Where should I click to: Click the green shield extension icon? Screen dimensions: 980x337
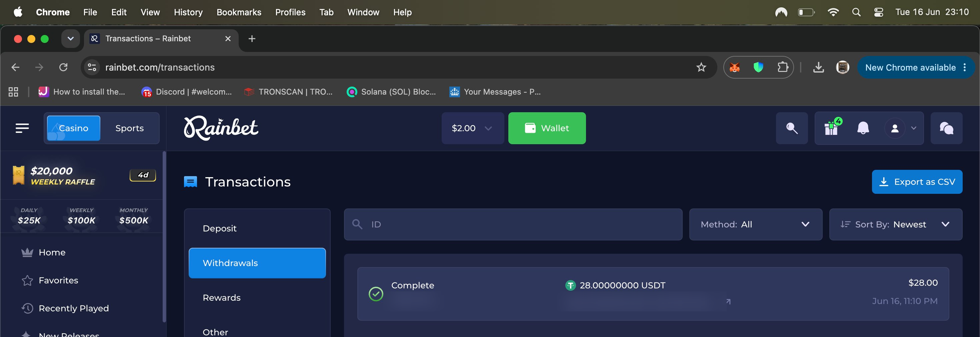click(x=758, y=67)
